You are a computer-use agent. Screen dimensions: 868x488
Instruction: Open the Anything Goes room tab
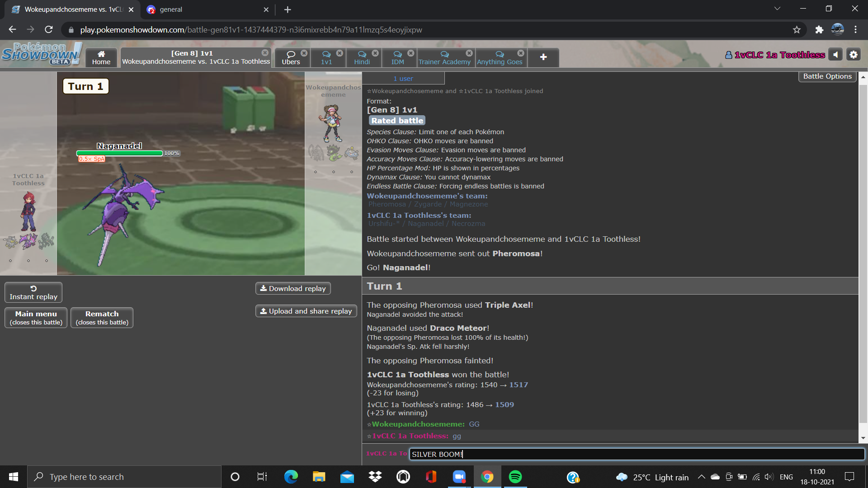pyautogui.click(x=500, y=57)
